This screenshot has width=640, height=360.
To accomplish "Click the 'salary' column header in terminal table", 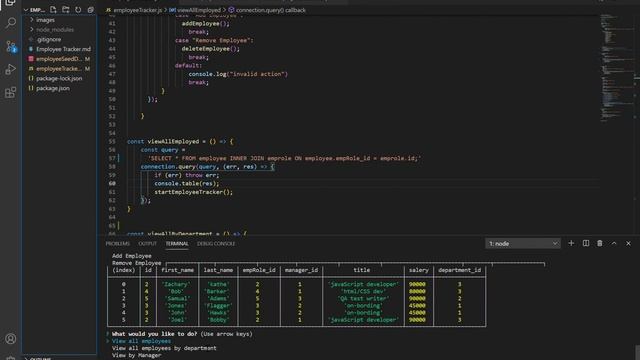I will [418, 270].
